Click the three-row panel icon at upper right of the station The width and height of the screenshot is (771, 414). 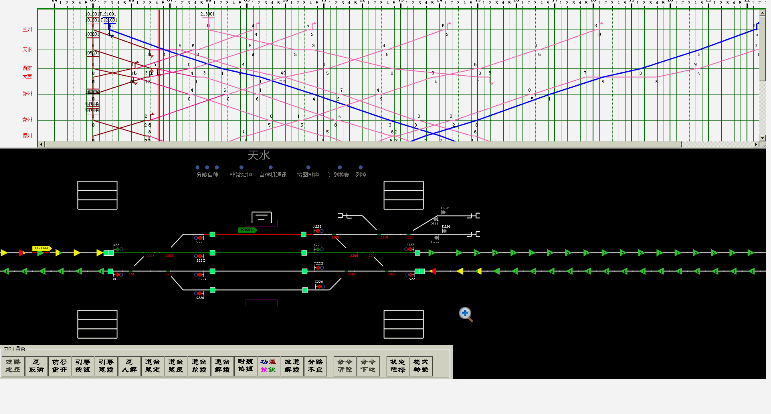pos(404,195)
